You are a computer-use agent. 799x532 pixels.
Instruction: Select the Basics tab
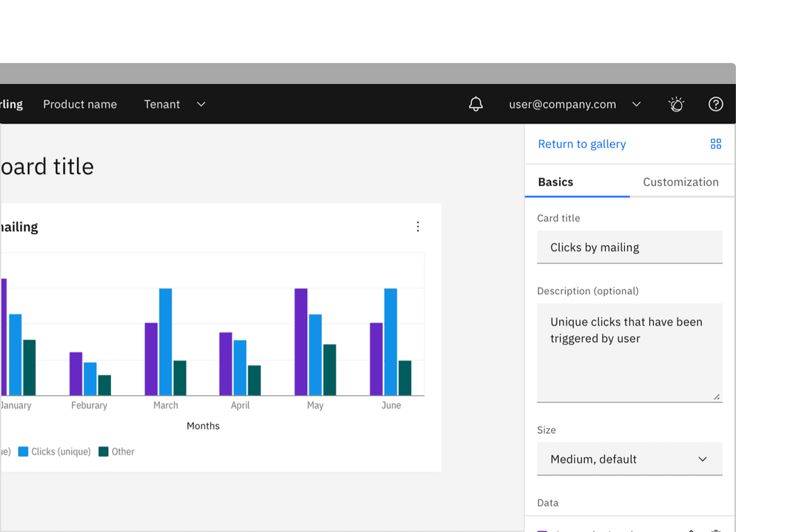556,182
